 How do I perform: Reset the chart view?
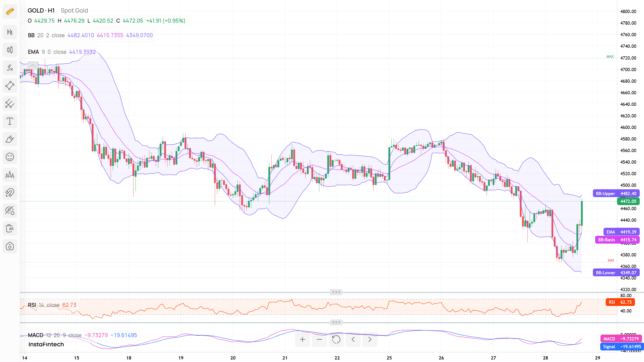(336, 339)
